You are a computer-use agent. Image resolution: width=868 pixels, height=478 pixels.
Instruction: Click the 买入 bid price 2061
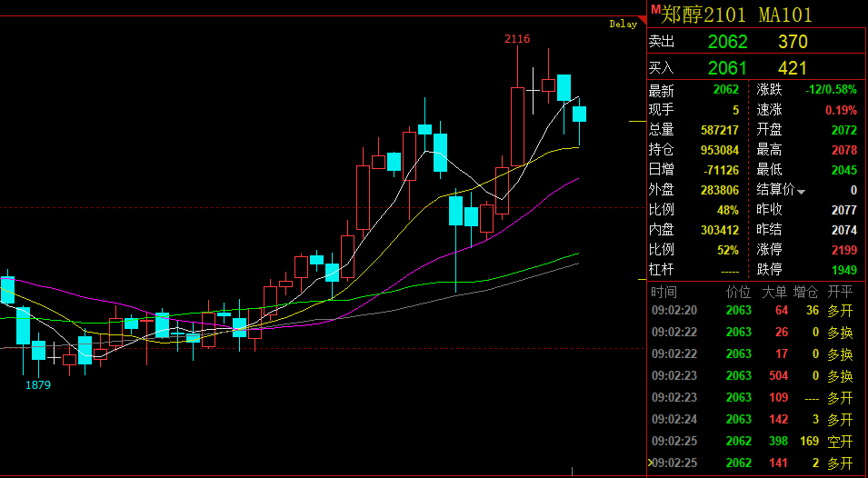pos(728,68)
